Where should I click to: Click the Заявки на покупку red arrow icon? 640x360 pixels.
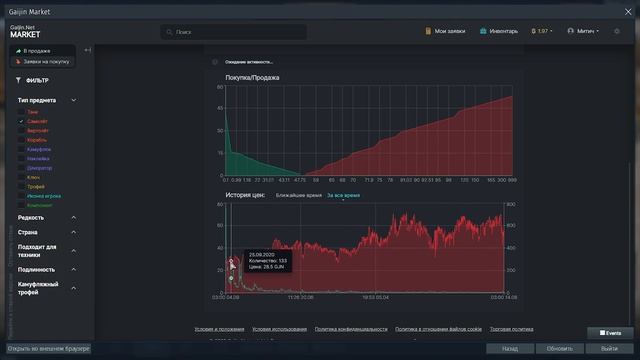pyautogui.click(x=18, y=62)
